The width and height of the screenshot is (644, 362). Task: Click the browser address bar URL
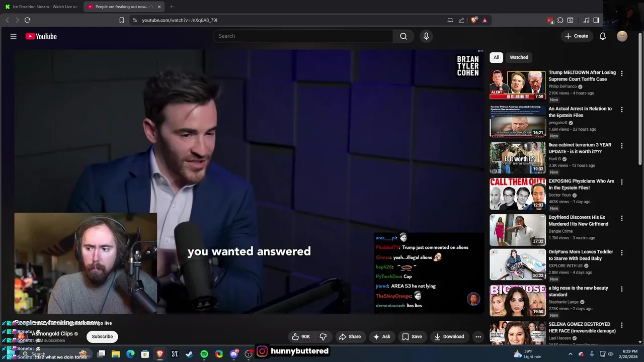(180, 20)
